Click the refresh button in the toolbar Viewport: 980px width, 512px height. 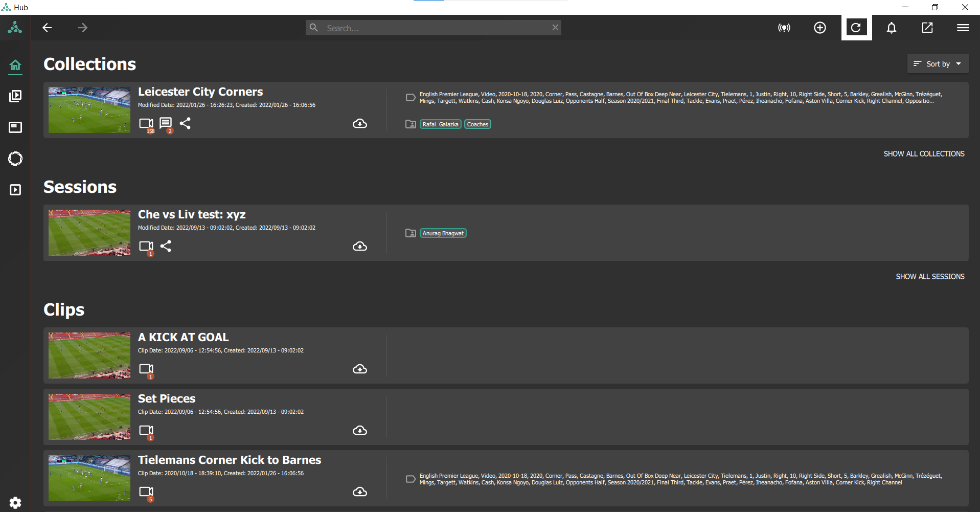point(856,28)
